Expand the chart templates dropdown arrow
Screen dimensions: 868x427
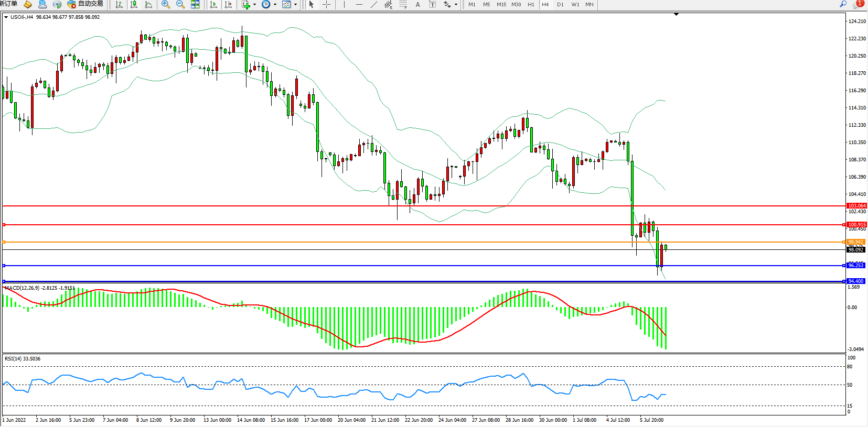point(295,5)
